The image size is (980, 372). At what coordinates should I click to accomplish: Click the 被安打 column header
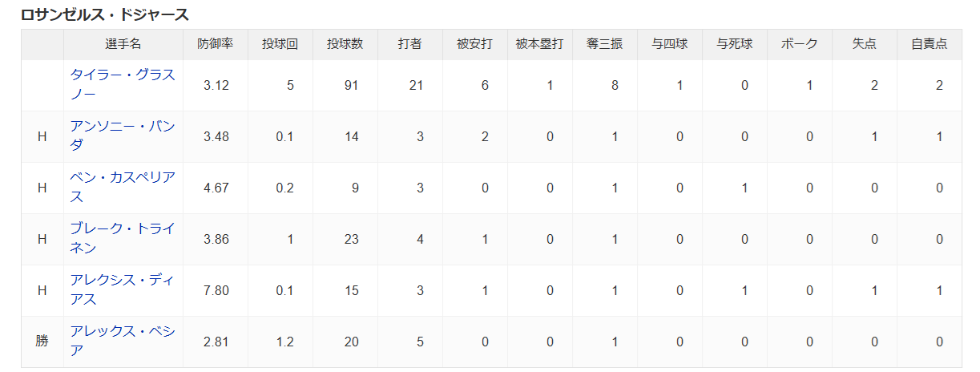(x=475, y=45)
